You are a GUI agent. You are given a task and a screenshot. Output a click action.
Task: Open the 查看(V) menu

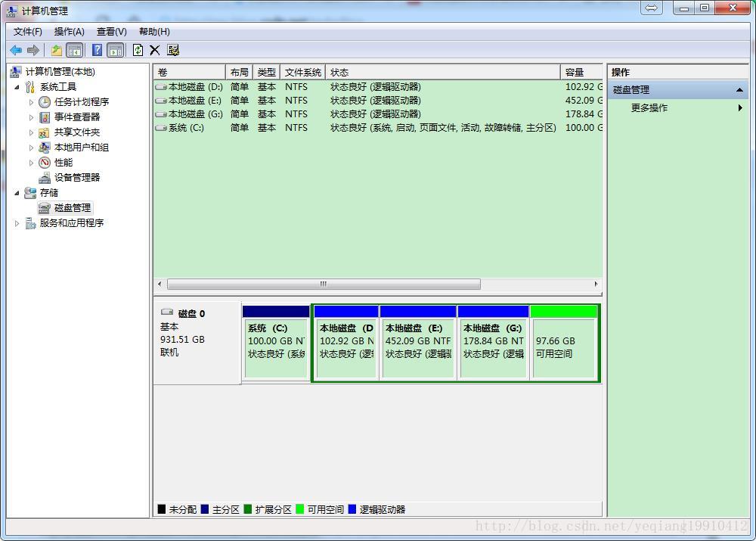click(x=111, y=32)
